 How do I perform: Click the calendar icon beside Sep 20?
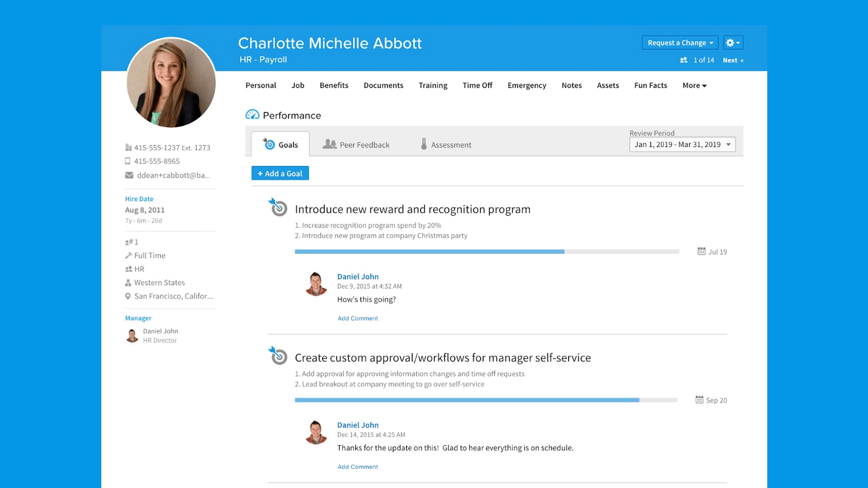(x=699, y=400)
